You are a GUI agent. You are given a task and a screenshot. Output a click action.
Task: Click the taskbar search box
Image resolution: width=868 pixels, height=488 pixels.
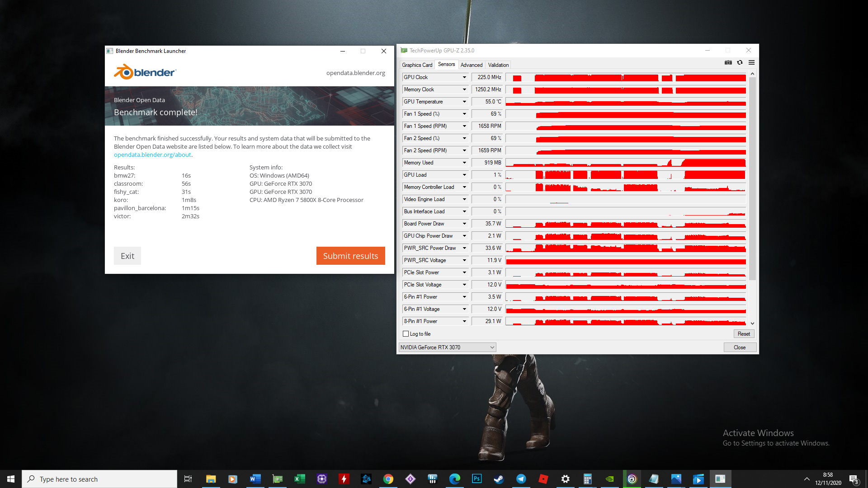pyautogui.click(x=99, y=479)
